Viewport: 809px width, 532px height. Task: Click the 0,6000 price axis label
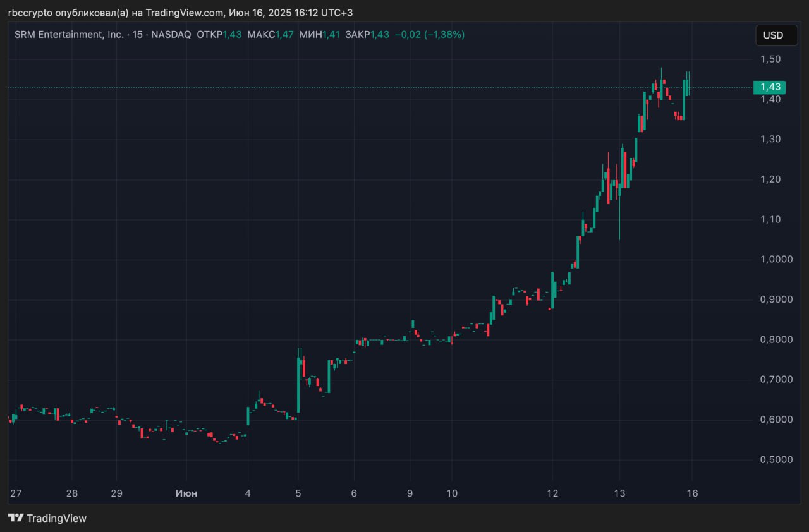775,420
